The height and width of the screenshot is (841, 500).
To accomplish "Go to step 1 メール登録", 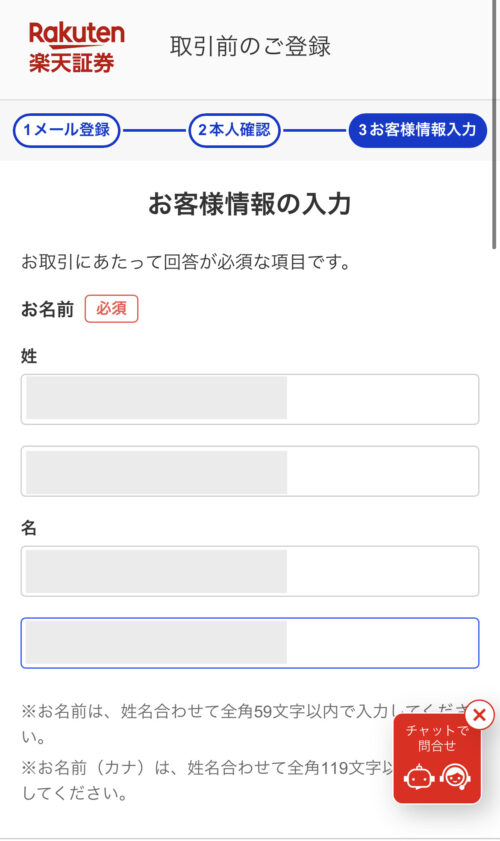I will pos(67,130).
